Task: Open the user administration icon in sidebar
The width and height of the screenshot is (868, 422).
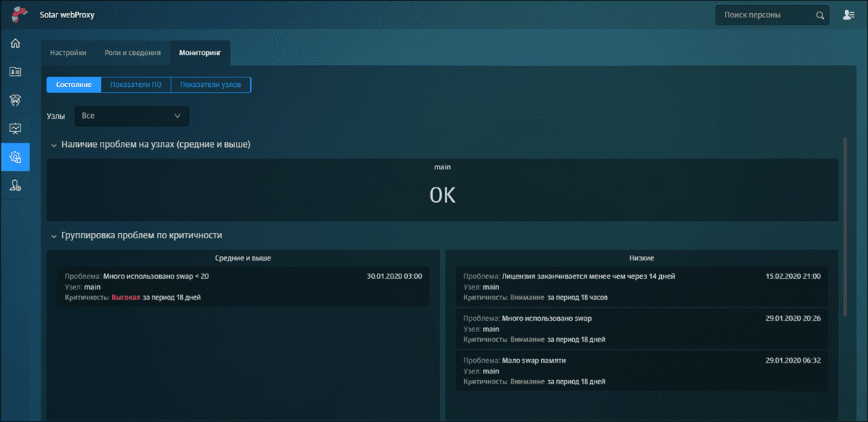Action: point(15,185)
